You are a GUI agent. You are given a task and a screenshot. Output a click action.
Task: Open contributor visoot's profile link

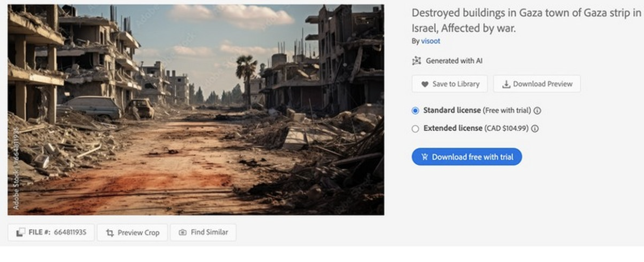pos(430,41)
